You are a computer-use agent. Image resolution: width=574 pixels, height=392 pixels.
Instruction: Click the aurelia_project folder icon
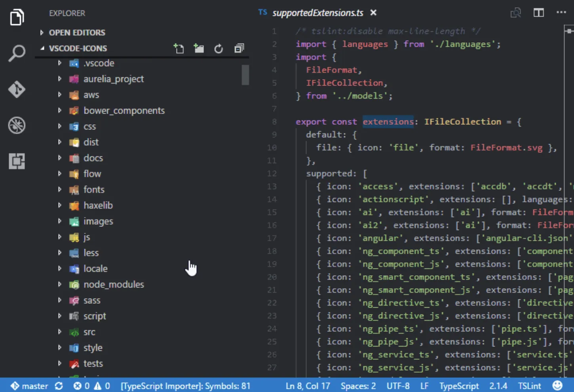74,79
